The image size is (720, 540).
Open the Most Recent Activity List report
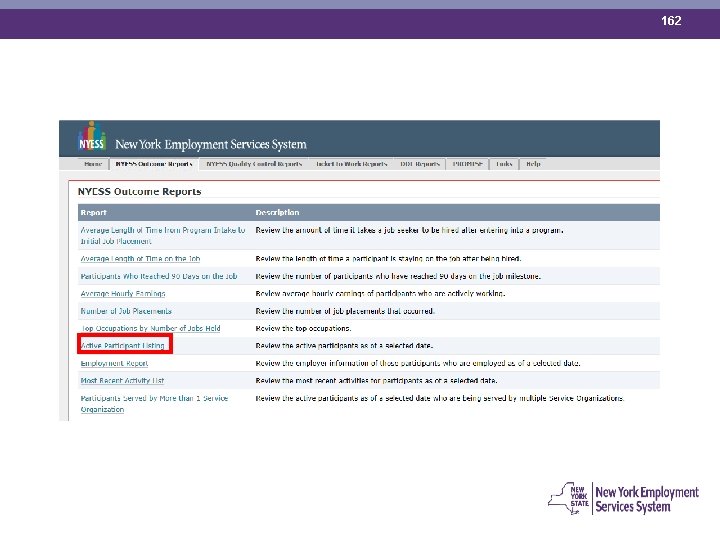pyautogui.click(x=122, y=380)
